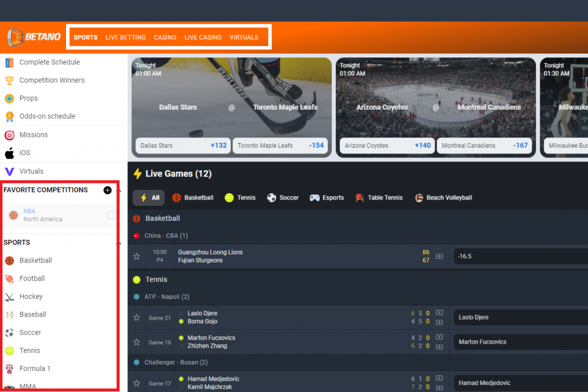Click the iOS Apple icon
This screenshot has width=588, height=392.
[9, 153]
